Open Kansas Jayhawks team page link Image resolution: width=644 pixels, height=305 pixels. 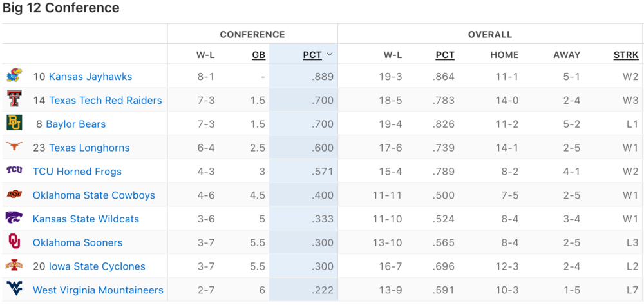pos(90,77)
